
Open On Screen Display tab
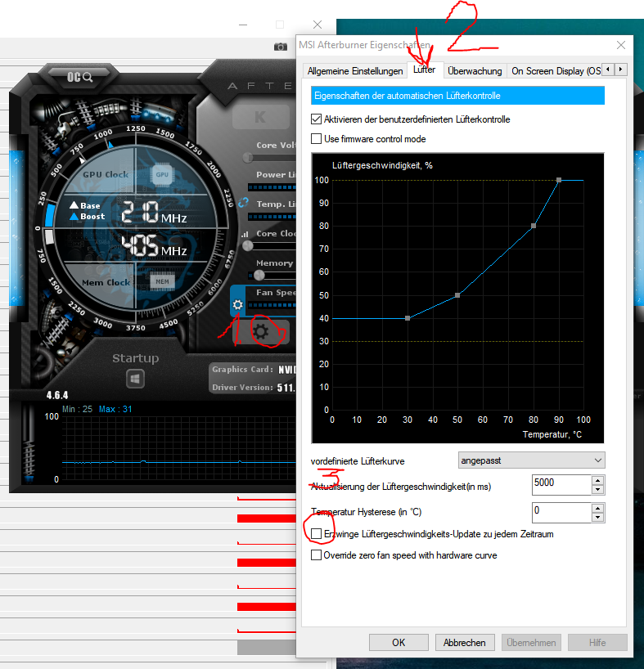coord(556,71)
